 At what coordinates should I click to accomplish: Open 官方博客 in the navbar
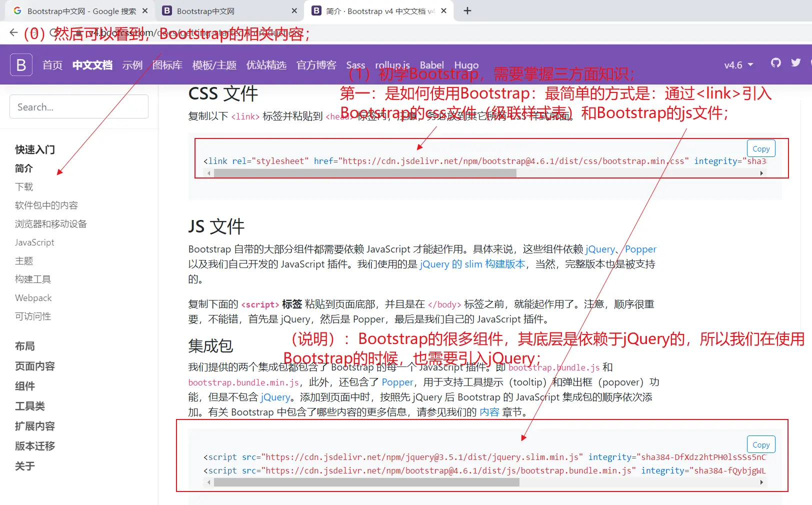316,65
